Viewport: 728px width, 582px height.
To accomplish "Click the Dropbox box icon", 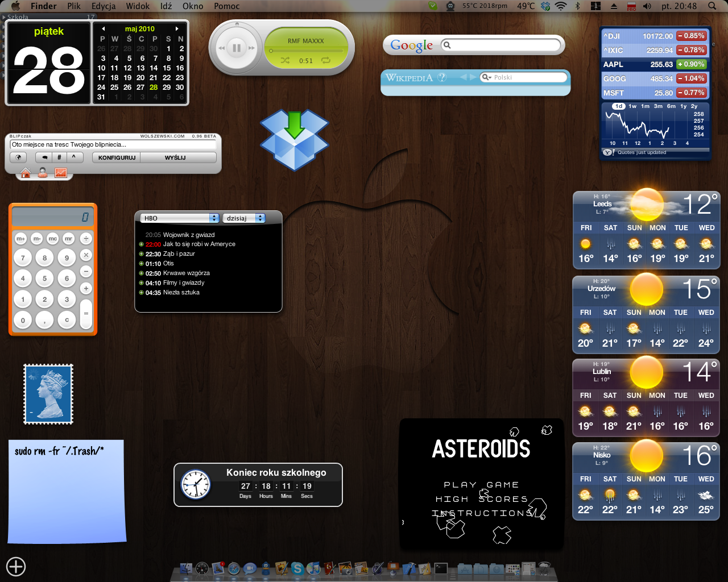I will [x=294, y=140].
